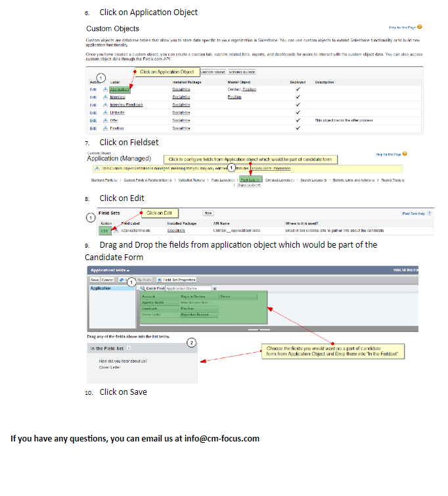
Task: Open Position master object link in Interview row
Action: (x=235, y=97)
